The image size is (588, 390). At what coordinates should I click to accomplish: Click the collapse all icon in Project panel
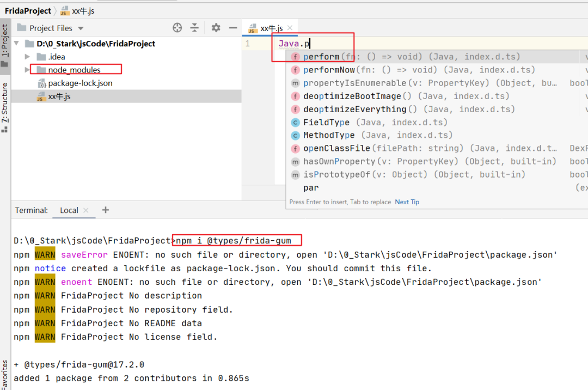(194, 27)
